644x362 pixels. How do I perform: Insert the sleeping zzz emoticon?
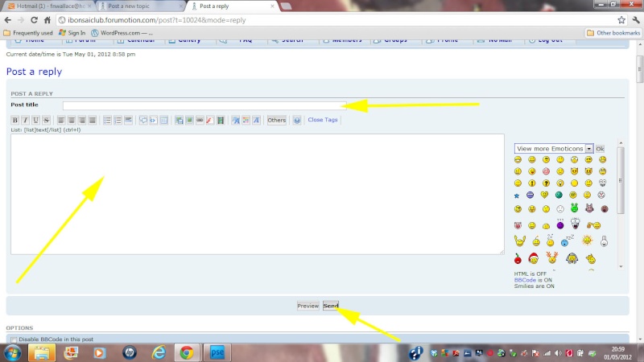pos(567,241)
